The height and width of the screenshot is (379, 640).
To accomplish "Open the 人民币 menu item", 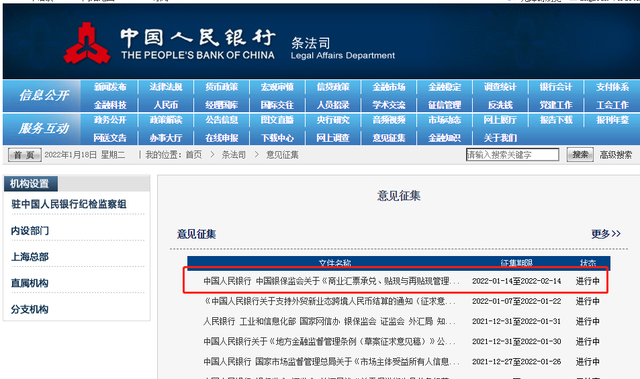I will (x=166, y=105).
